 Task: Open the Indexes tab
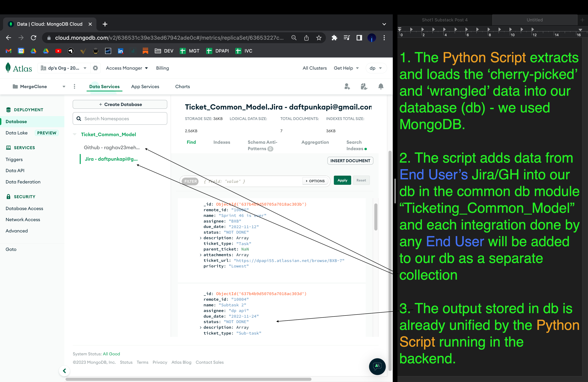[222, 142]
